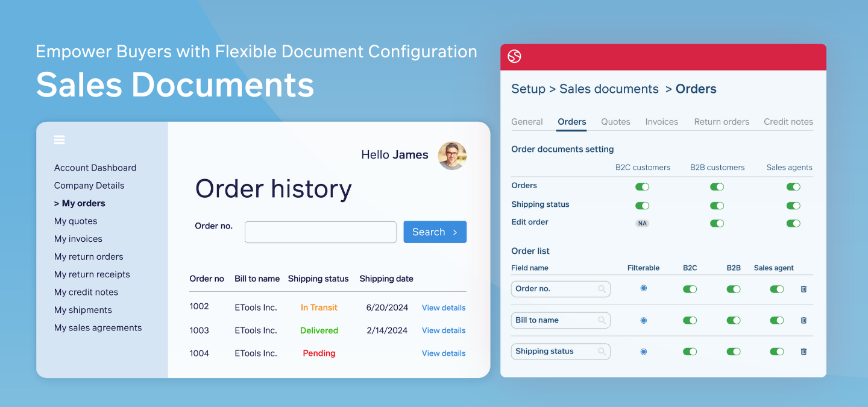Delete the Bill to name field row
Image resolution: width=868 pixels, height=407 pixels.
tap(804, 320)
